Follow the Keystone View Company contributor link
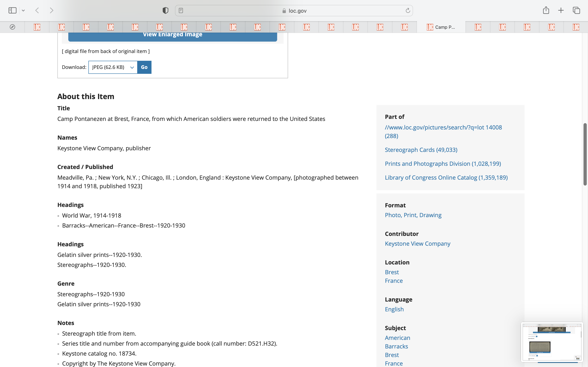Image resolution: width=588 pixels, height=367 pixels. [418, 243]
